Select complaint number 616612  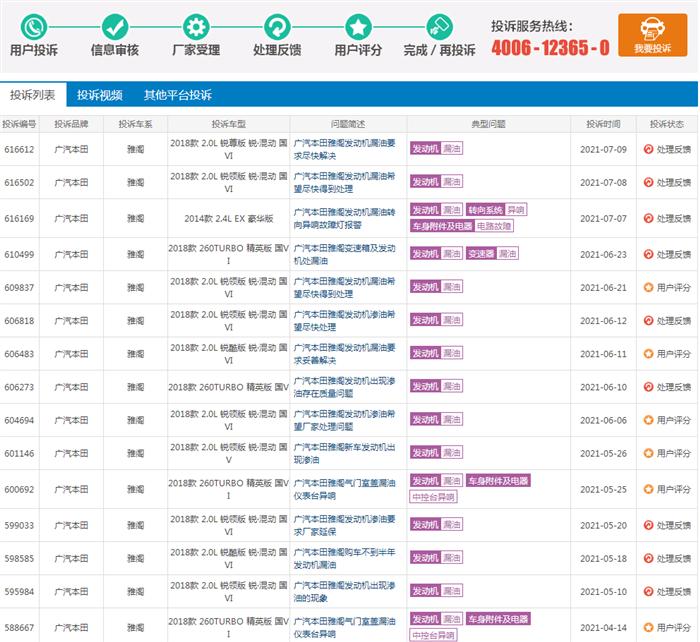[19, 149]
